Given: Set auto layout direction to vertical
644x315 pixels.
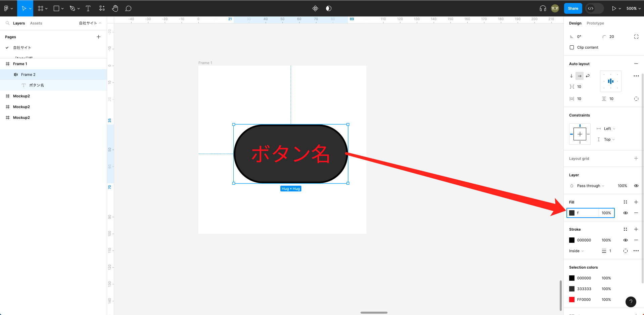Looking at the screenshot, I should [571, 76].
